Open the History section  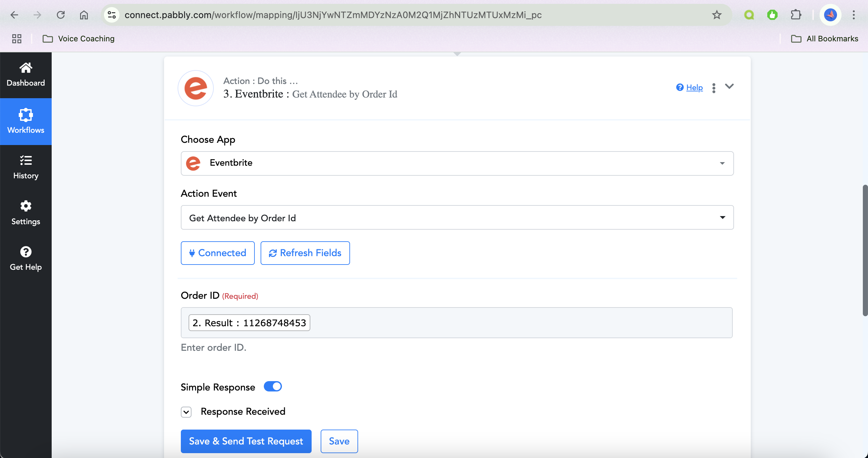click(x=26, y=167)
